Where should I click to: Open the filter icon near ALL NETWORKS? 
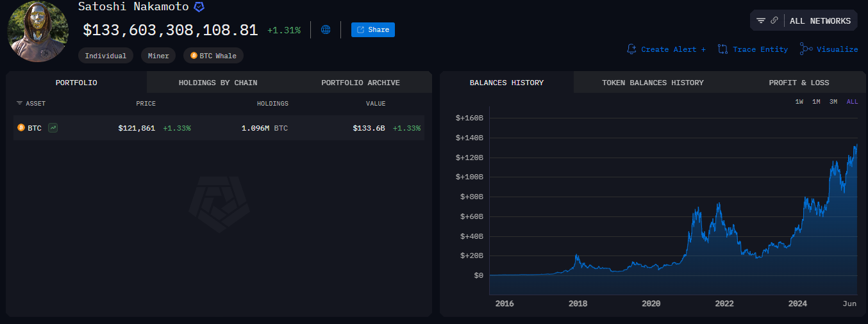[761, 20]
